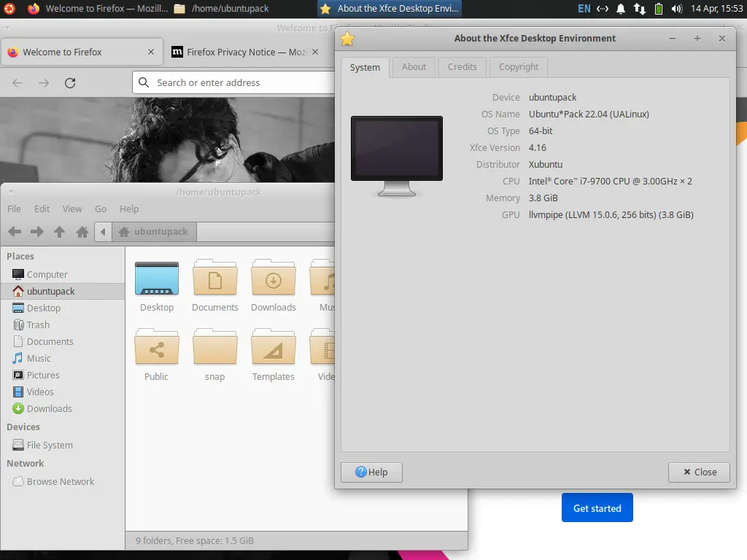Image resolution: width=747 pixels, height=560 pixels.
Task: Open Trash in Places sidebar
Action: (63, 324)
